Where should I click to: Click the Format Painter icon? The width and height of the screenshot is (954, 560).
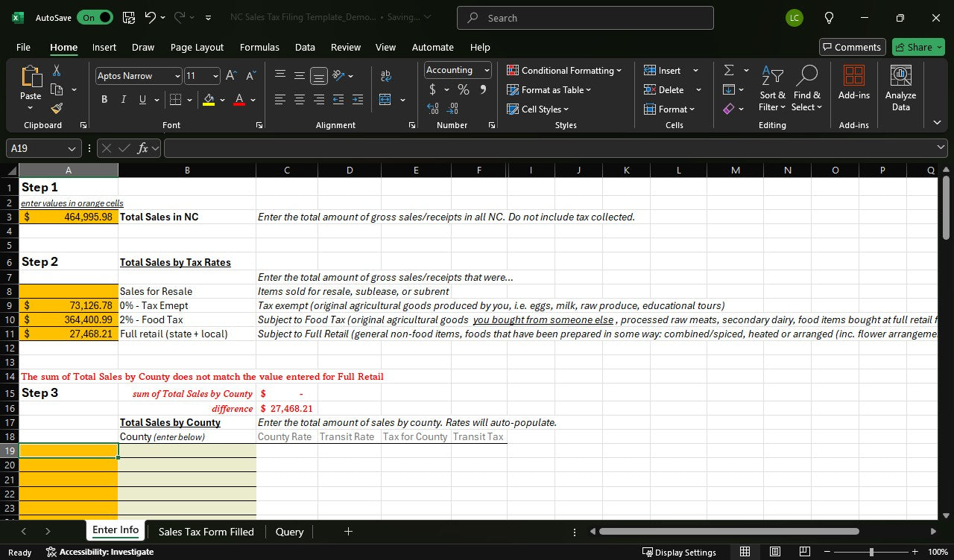pyautogui.click(x=57, y=109)
